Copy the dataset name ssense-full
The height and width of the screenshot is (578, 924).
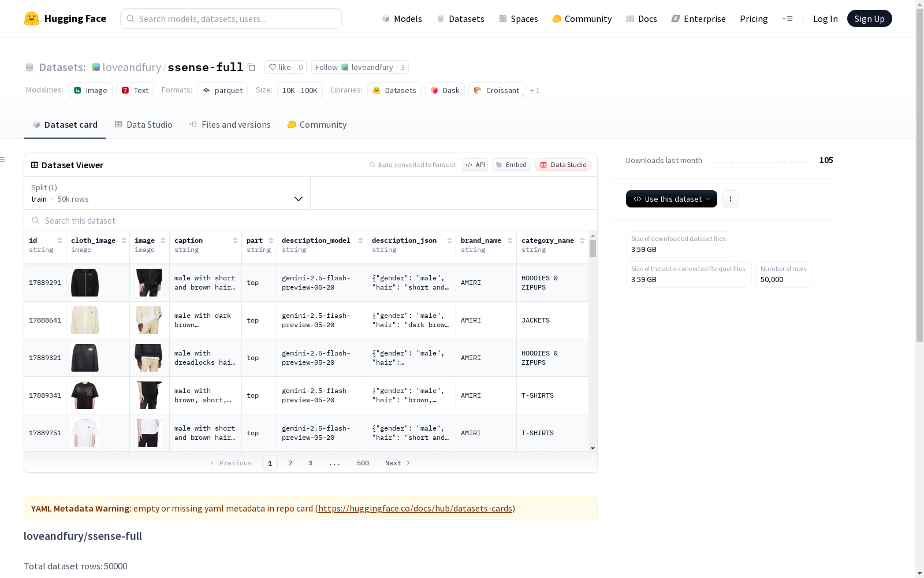tap(251, 67)
